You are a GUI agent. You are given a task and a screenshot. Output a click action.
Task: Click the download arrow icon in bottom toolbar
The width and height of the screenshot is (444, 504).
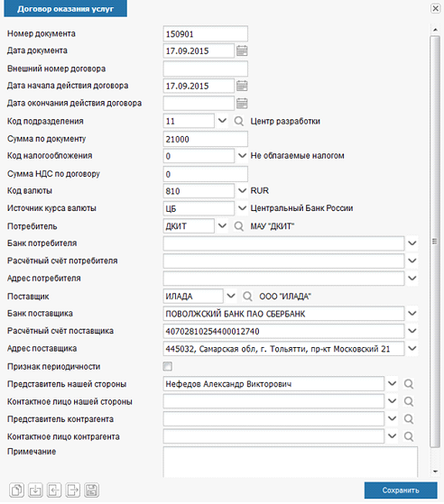pos(35,490)
